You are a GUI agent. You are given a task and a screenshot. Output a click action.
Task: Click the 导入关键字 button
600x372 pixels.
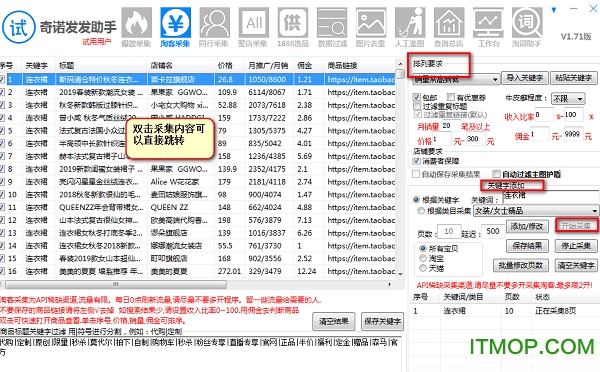point(525,78)
